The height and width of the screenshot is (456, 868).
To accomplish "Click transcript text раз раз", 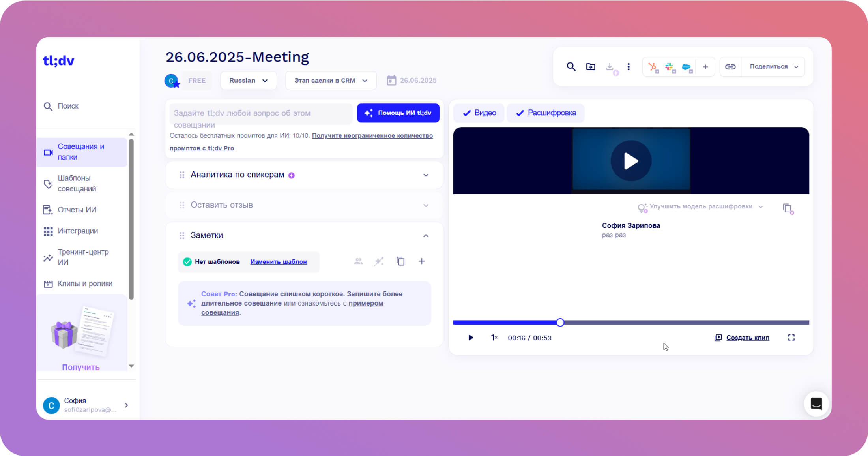I will 614,235.
